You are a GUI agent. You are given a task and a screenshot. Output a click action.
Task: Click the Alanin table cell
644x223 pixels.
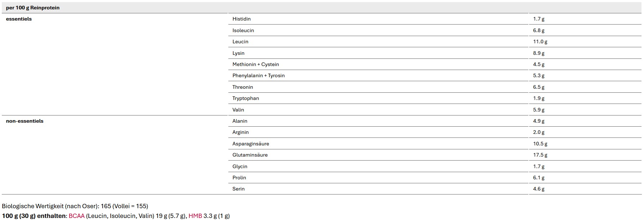pyautogui.click(x=240, y=121)
